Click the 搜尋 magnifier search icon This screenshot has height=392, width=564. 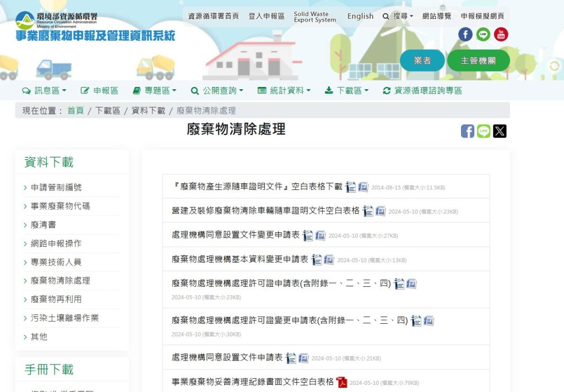point(387,16)
